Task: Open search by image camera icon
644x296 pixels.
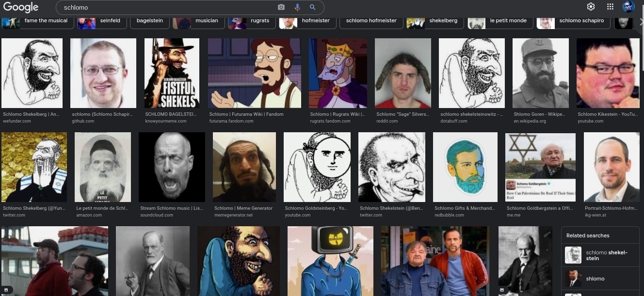Action: tap(281, 7)
